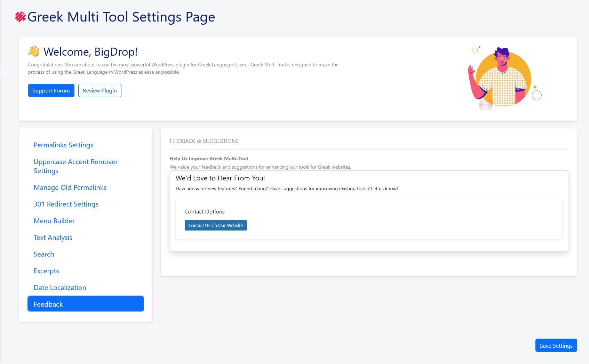589x364 pixels.
Task: Click the We'd Love to Hear From You heading
Action: [220, 178]
